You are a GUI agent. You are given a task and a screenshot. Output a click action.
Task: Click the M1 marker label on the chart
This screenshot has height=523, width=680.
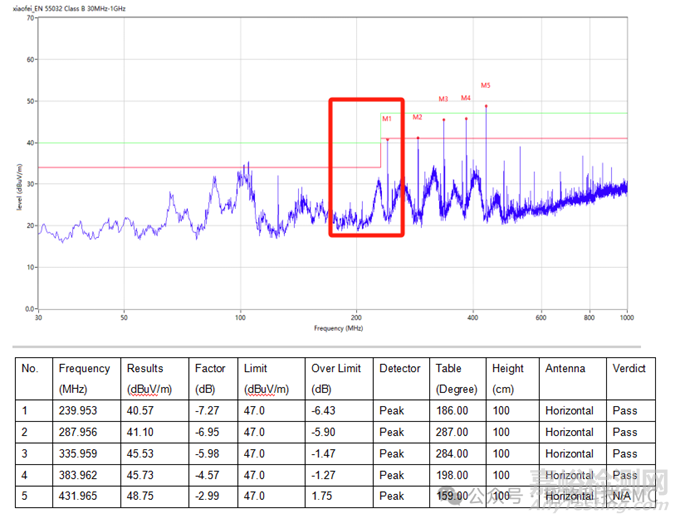click(386, 119)
